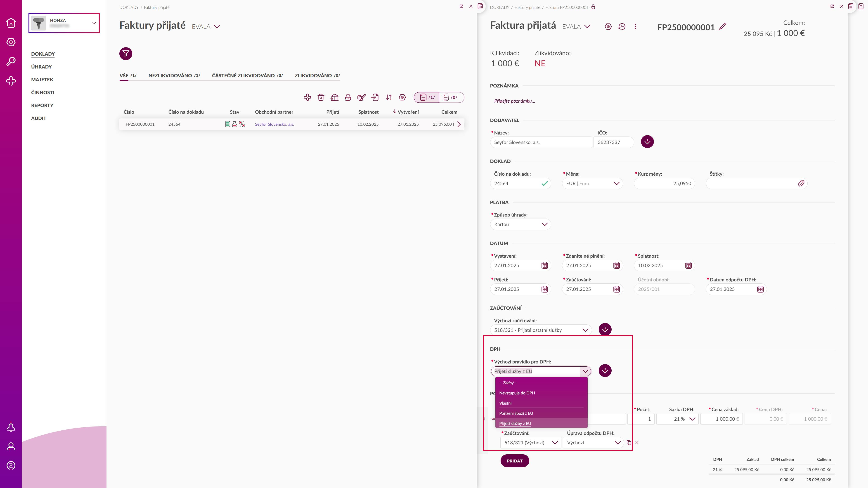The width and height of the screenshot is (868, 488).
Task: Open Výchozí zaúčtování 518/321 dropdown
Action: [541, 330]
